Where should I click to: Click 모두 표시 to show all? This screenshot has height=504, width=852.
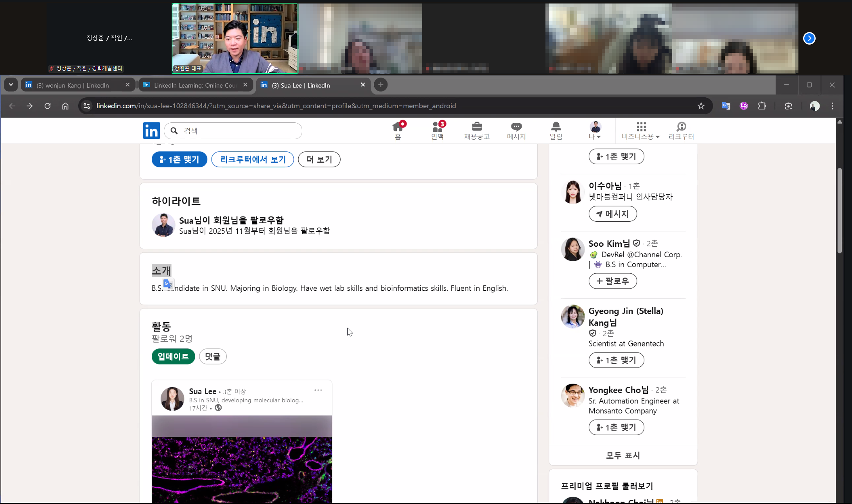(623, 455)
